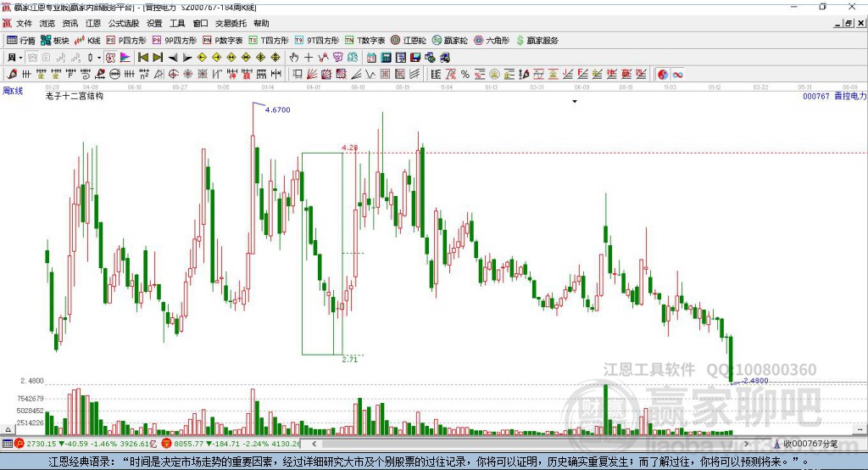Click the Shanghai index 2730.15 status
The height and width of the screenshot is (470, 868).
41,444
